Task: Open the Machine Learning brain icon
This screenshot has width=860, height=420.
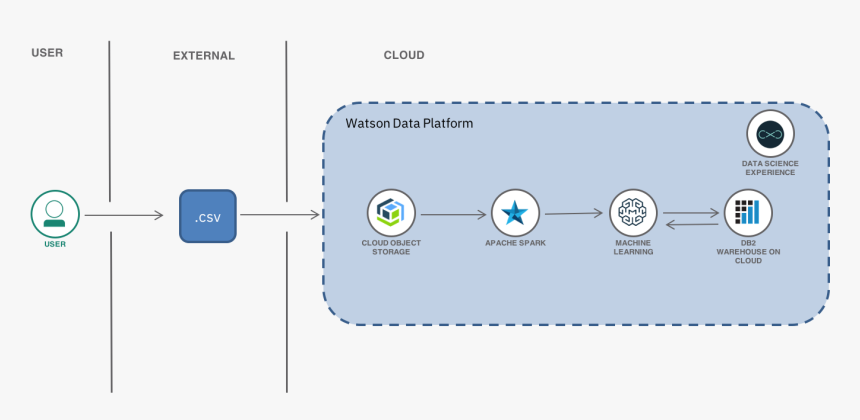Action: tap(633, 213)
